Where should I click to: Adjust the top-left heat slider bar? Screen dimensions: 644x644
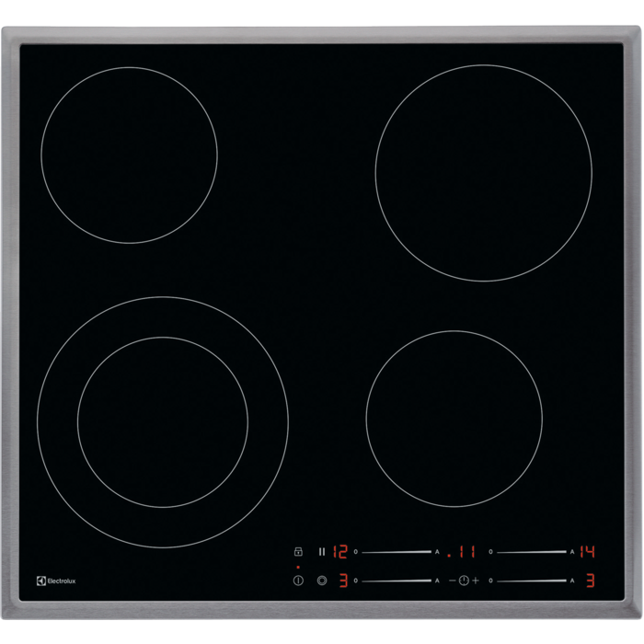pos(396,552)
